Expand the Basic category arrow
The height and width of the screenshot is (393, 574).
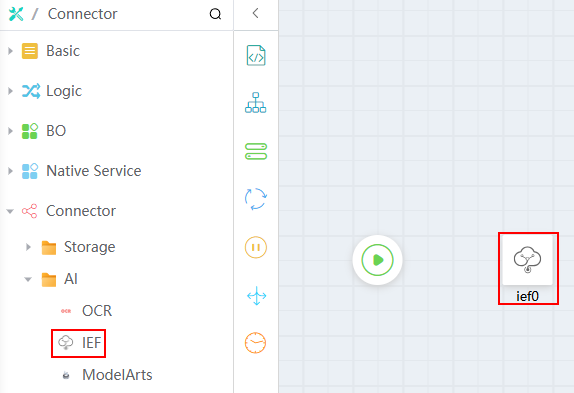10,51
